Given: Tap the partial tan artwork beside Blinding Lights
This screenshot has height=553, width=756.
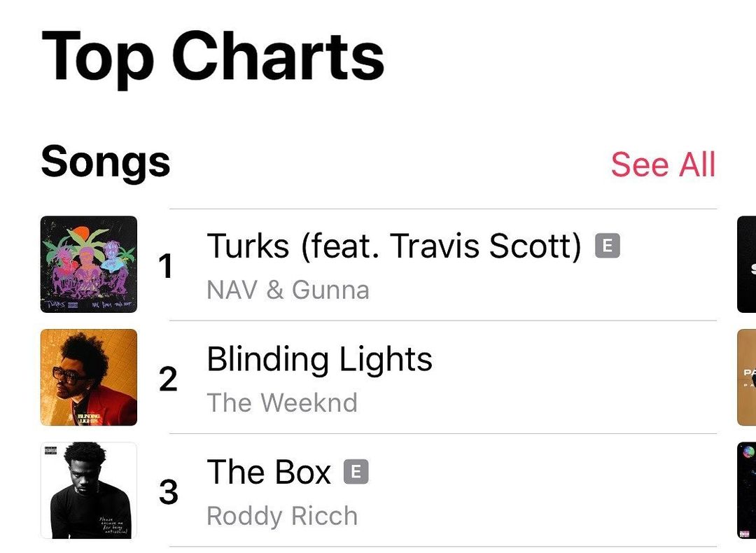Looking at the screenshot, I should [746, 377].
